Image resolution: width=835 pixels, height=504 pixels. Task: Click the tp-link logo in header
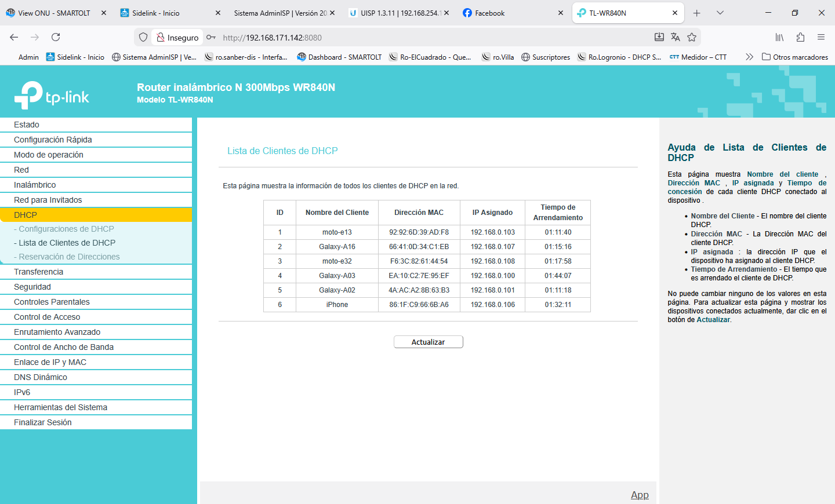(x=52, y=96)
